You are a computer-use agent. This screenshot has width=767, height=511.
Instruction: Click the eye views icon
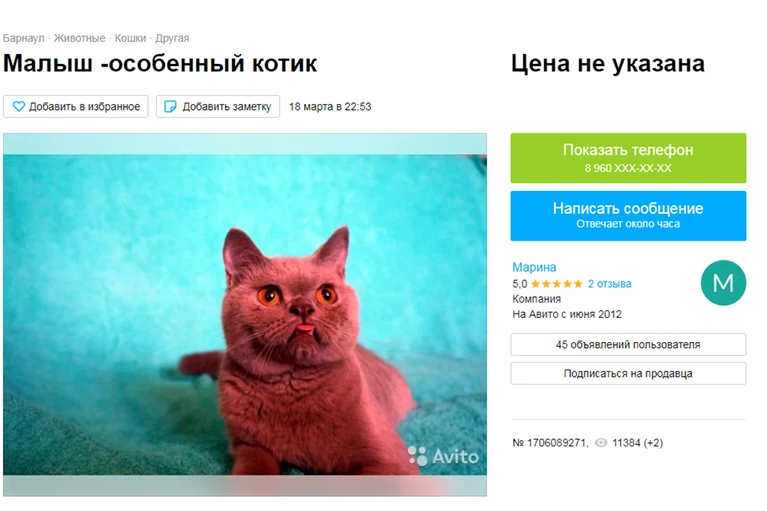coord(601,443)
